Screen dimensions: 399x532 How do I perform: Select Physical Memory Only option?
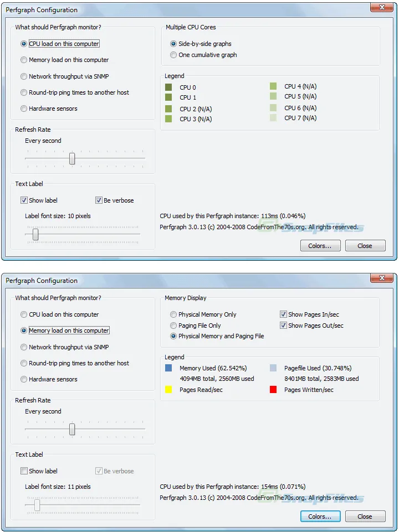(x=173, y=314)
